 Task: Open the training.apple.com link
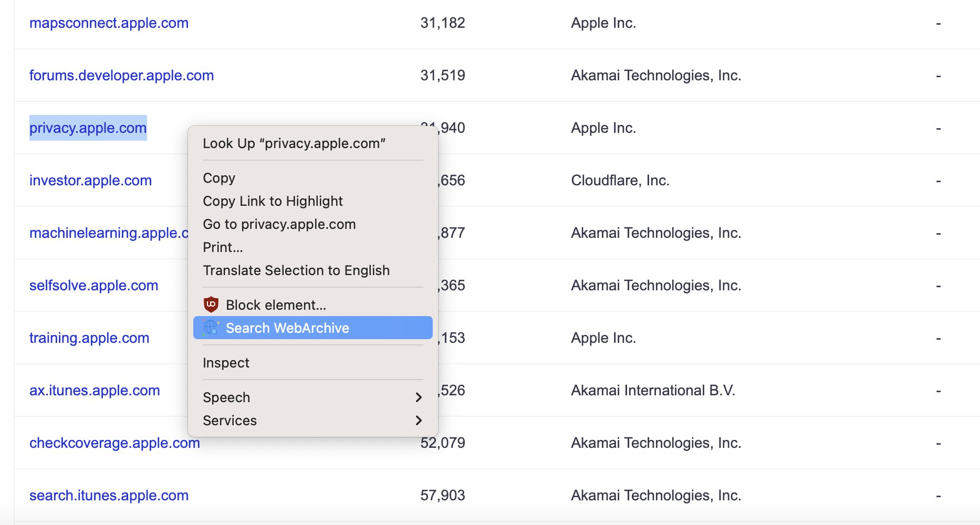(x=89, y=338)
